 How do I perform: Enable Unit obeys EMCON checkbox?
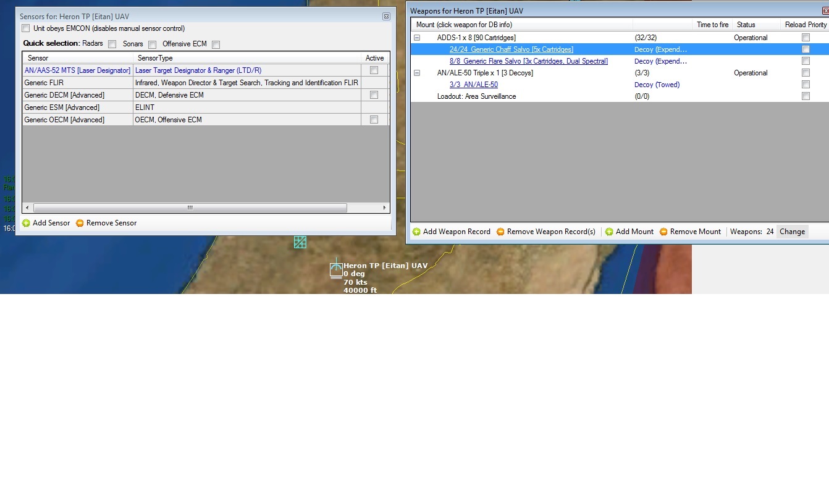point(25,28)
